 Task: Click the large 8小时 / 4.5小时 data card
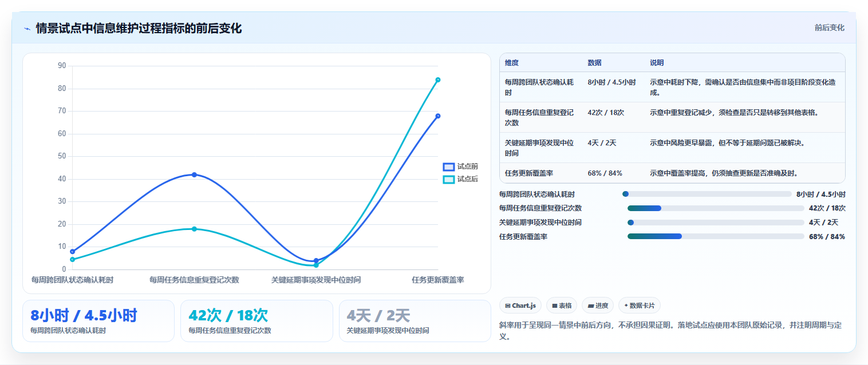coord(98,321)
